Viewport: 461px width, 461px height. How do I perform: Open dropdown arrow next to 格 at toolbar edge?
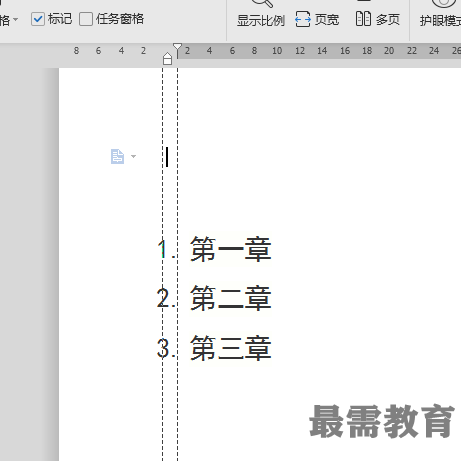point(15,20)
